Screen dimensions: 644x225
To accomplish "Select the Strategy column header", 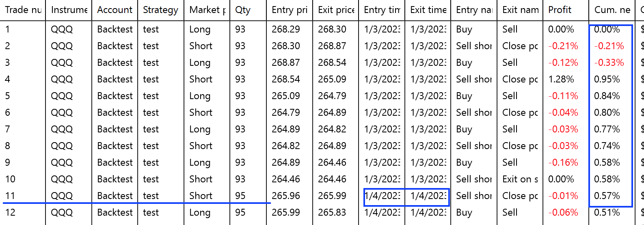I will tap(160, 10).
